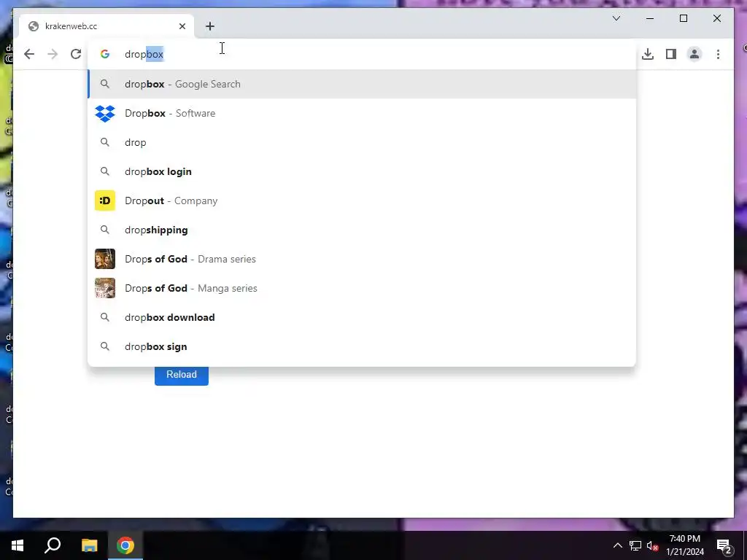Go back using browser back arrow
This screenshot has height=560, width=747.
[29, 54]
